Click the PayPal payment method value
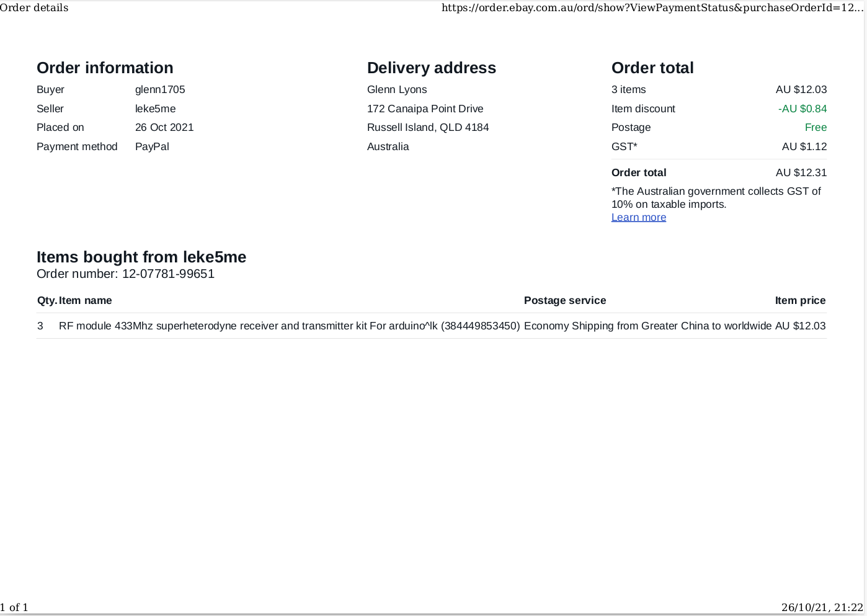This screenshot has width=867, height=616. click(152, 146)
